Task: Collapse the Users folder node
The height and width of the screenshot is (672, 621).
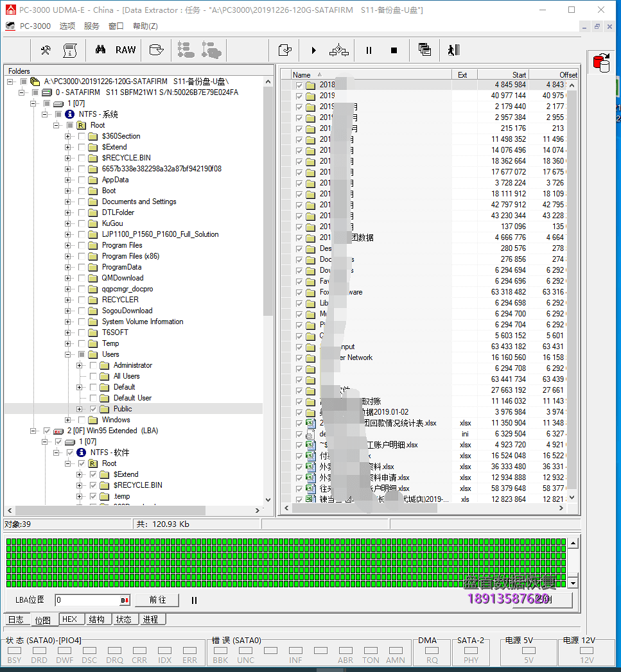Action: (x=67, y=354)
